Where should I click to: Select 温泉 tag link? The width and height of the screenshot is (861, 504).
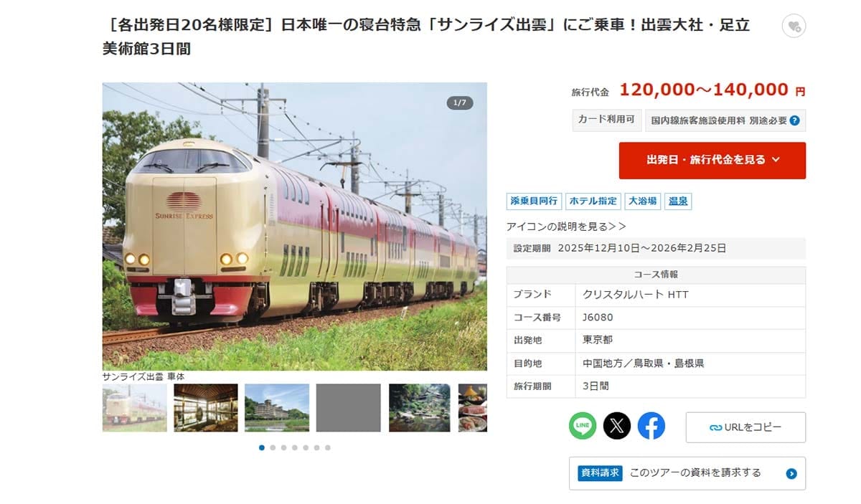[x=678, y=201]
